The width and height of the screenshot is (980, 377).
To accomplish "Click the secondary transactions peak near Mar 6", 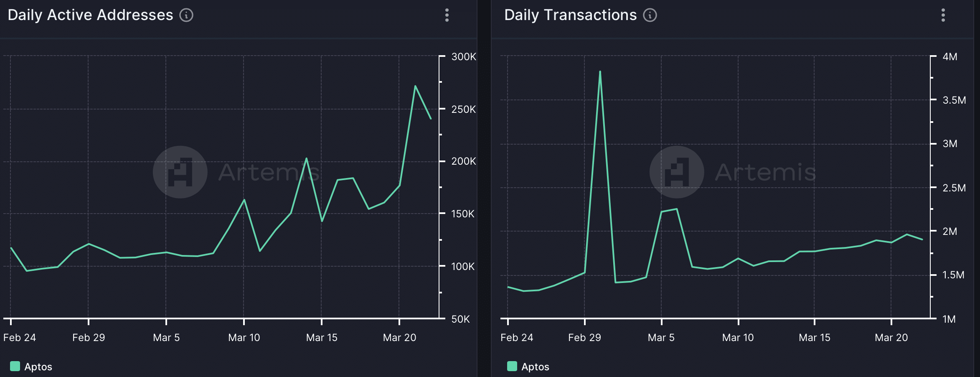I will coord(677,209).
